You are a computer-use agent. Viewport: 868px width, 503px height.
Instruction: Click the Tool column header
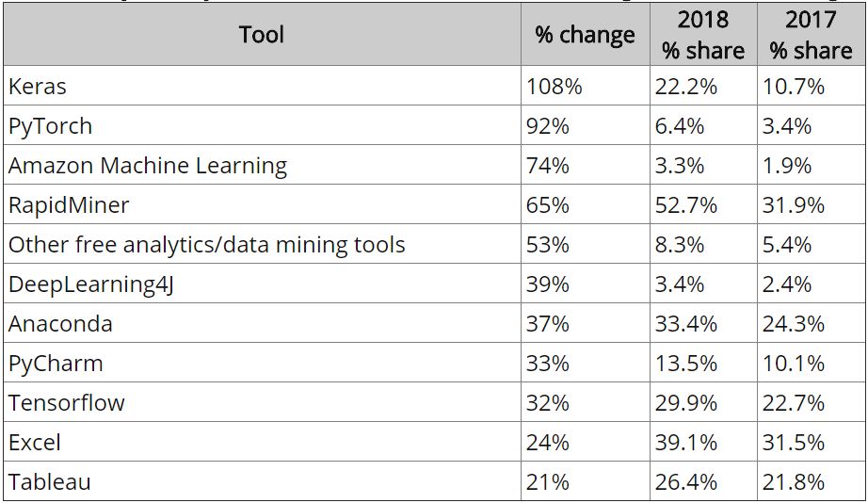[262, 34]
